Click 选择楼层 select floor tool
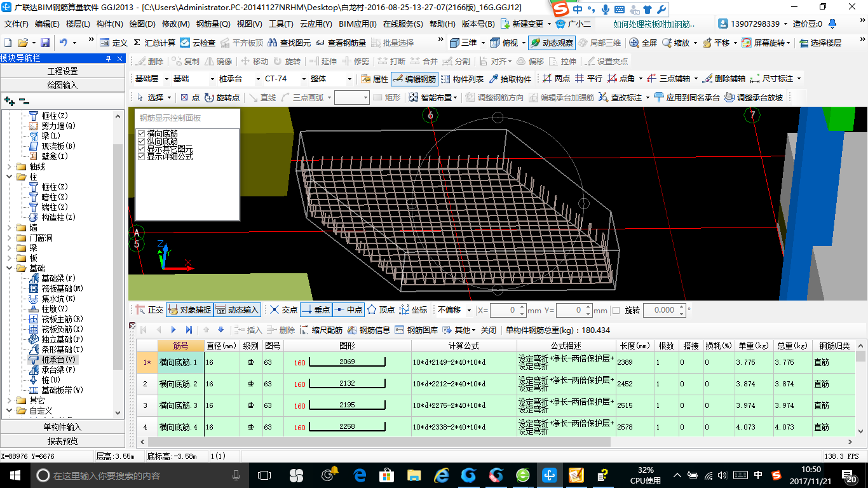This screenshot has height=488, width=868. 820,43
